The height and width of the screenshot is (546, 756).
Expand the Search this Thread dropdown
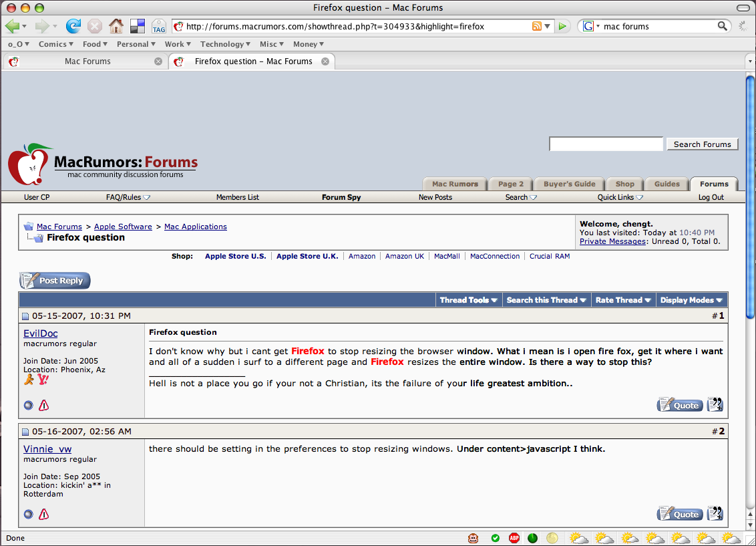(546, 300)
